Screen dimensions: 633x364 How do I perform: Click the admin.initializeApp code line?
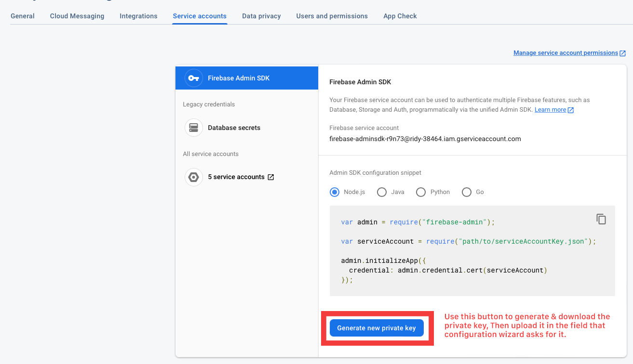pos(384,260)
